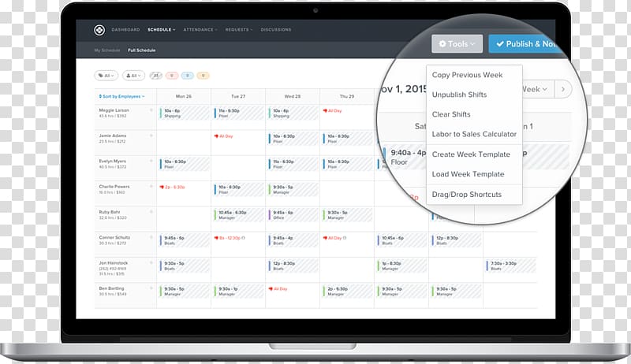Image resolution: width=631 pixels, height=364 pixels.
Task: Click the gear icon on the Tools button
Action: pos(442,44)
